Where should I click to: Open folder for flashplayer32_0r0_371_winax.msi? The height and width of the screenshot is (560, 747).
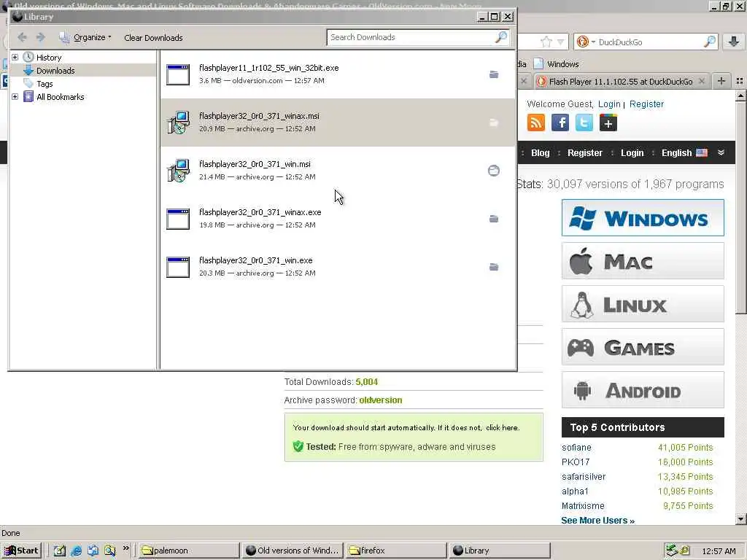pos(494,122)
